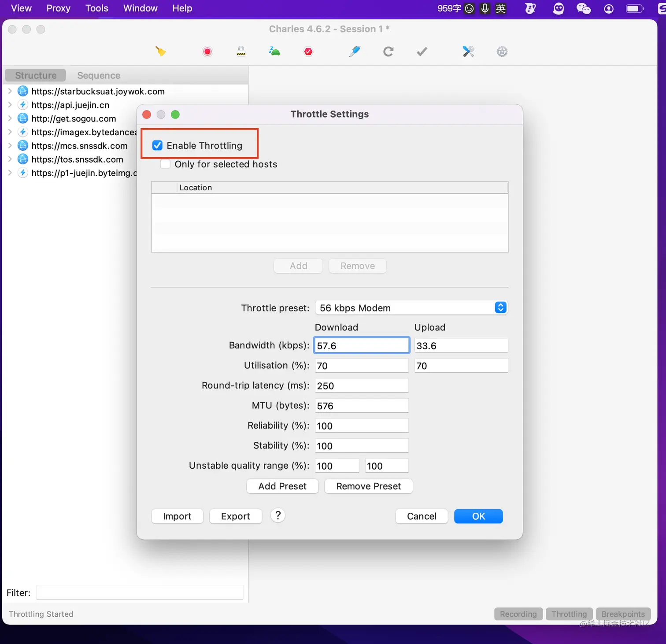Click the Add Preset button

282,486
